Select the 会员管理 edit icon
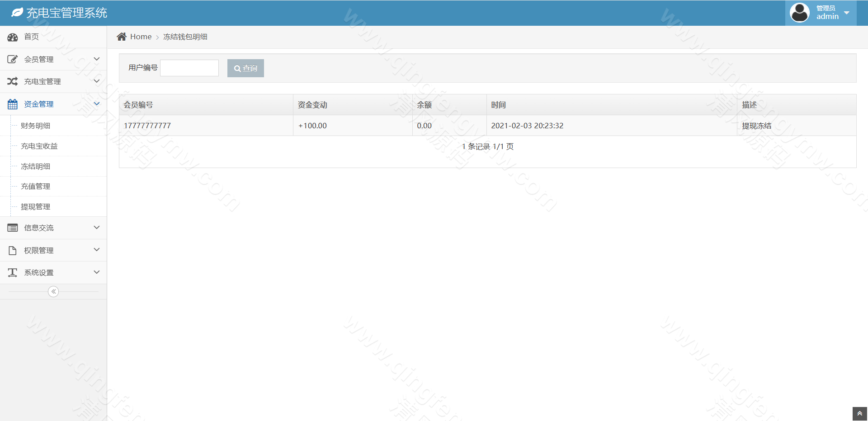This screenshot has width=868, height=421. (x=12, y=59)
